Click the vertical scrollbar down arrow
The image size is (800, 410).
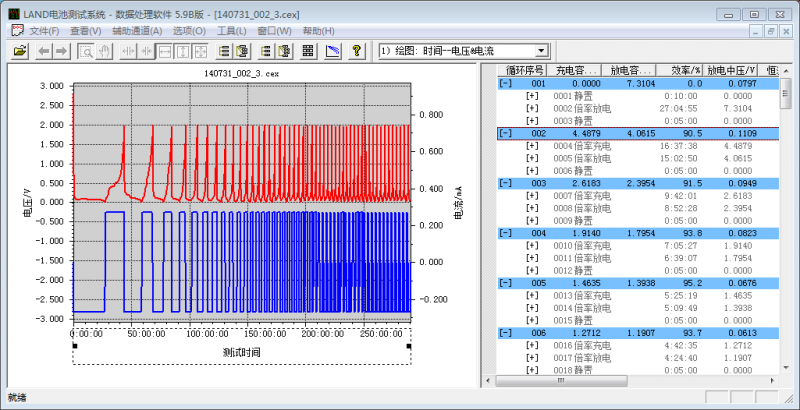click(x=786, y=368)
